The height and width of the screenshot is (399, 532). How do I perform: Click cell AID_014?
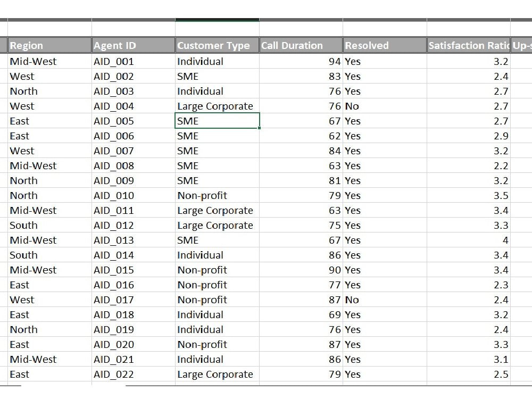[x=134, y=255]
